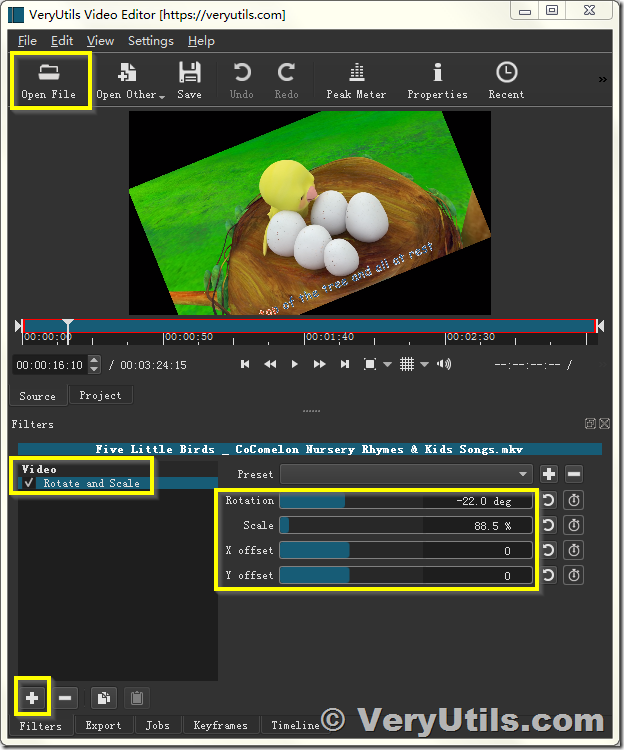Open the Edit menu
The height and width of the screenshot is (750, 624).
62,41
